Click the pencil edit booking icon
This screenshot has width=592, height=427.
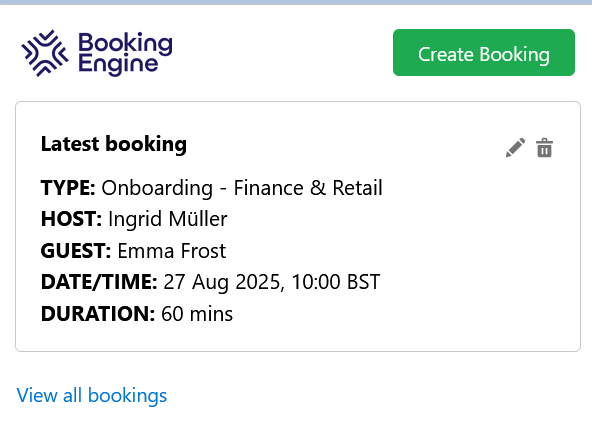(x=515, y=148)
